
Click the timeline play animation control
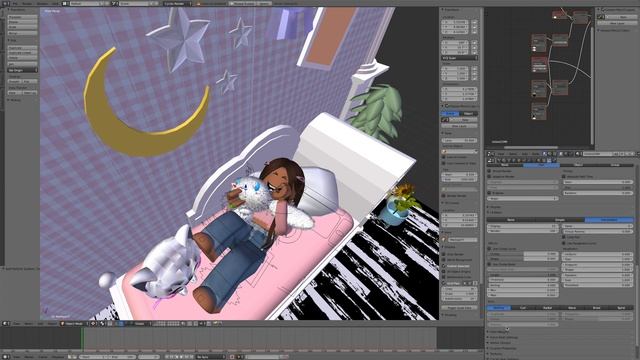(181, 357)
